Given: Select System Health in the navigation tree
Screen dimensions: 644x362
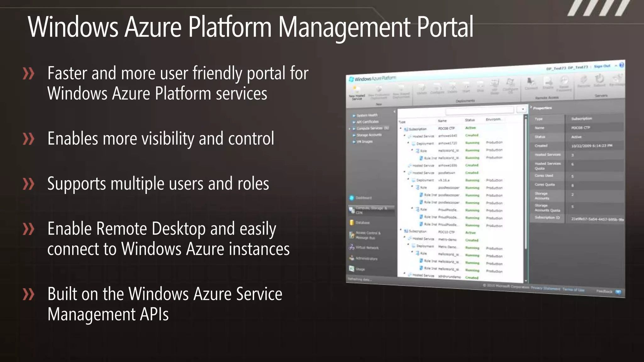Looking at the screenshot, I should click(365, 115).
